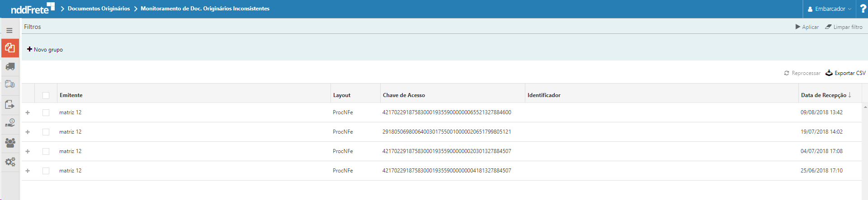Sort by the Emitente column
This screenshot has width=868, height=200.
71,95
